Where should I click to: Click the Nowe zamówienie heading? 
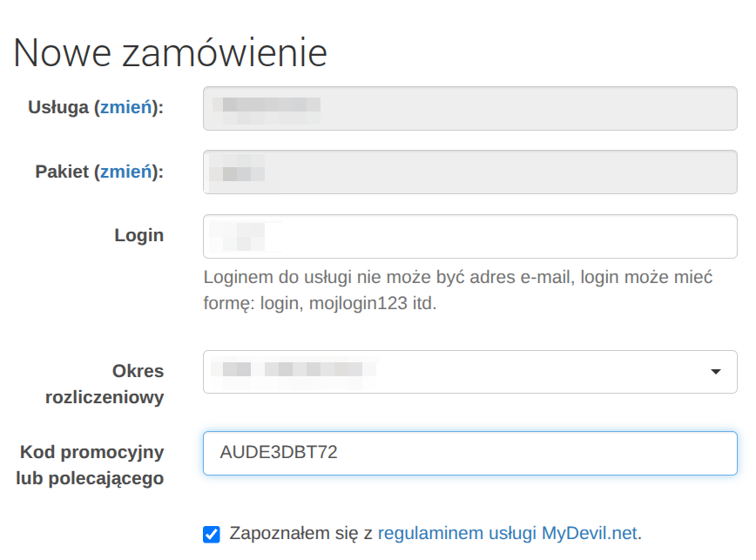tap(171, 52)
